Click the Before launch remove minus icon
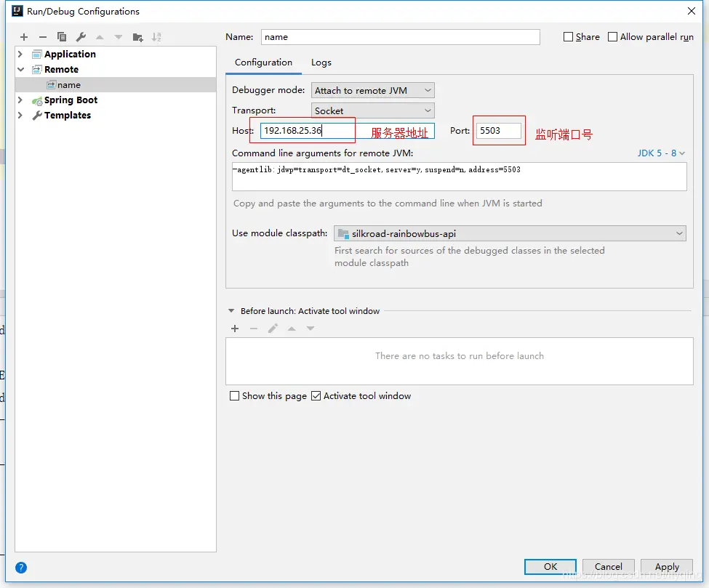Viewport: 709px width, 588px height. pos(254,329)
